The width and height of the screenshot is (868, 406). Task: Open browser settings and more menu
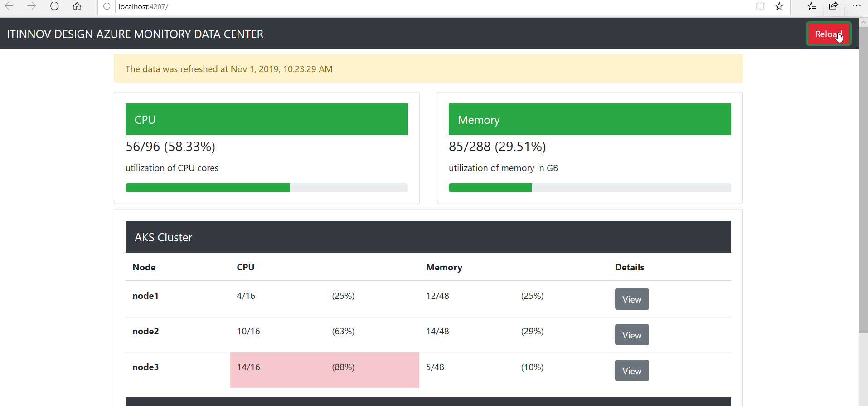click(856, 6)
